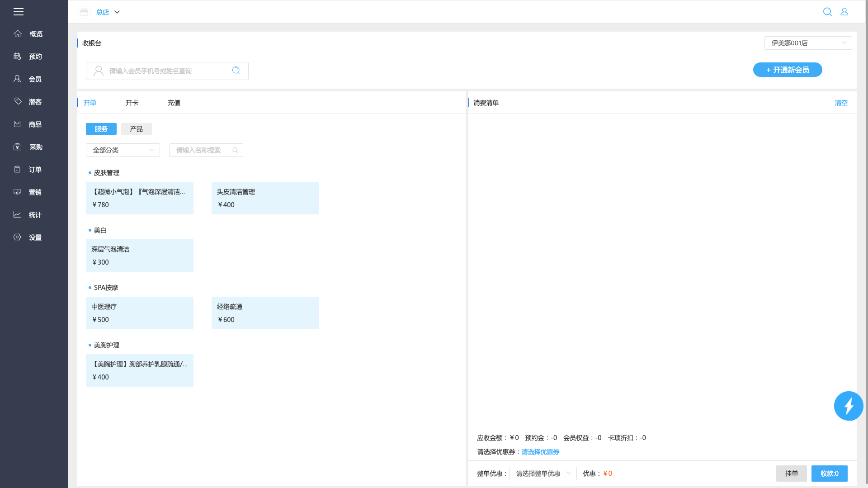
Task: Click the floating lightning quick-action button
Action: [x=849, y=406]
